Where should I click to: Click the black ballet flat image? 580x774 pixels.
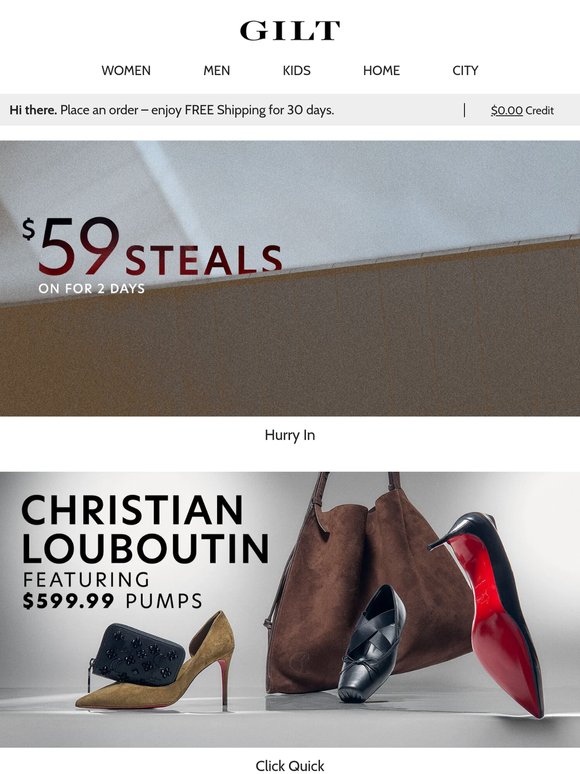click(373, 644)
